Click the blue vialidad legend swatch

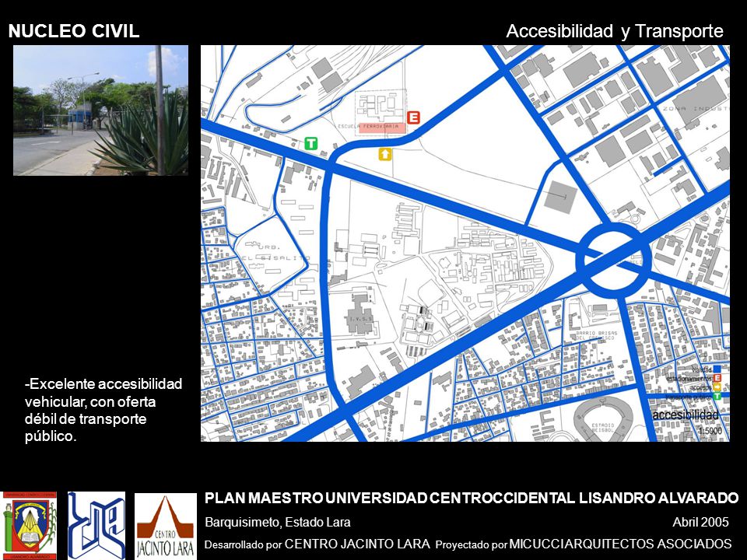click(x=717, y=369)
